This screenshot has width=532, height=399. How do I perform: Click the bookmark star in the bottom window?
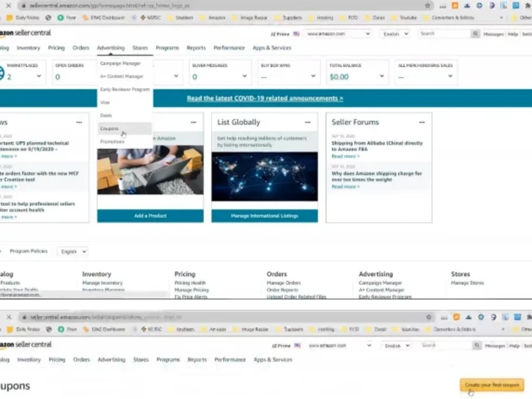(429, 317)
